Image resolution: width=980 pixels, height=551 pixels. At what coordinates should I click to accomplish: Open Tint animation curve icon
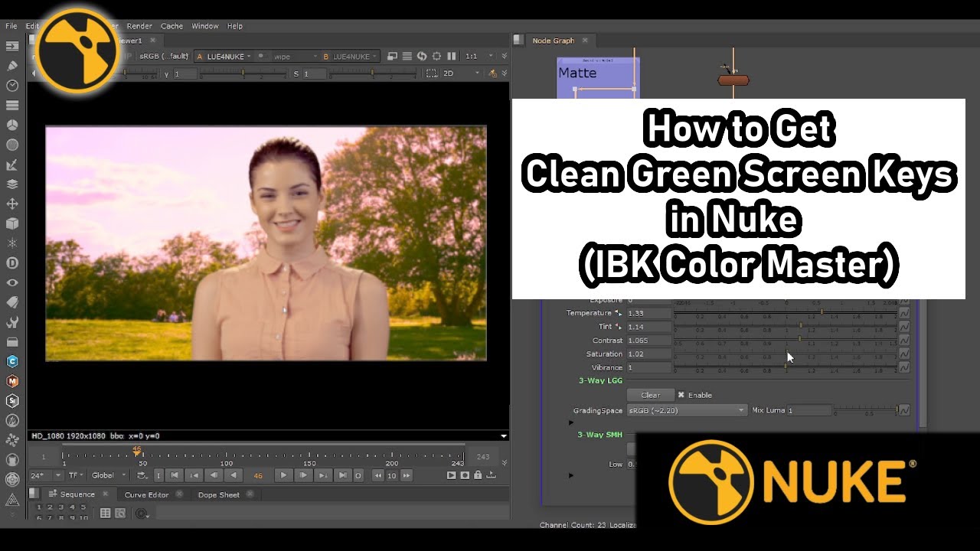(904, 327)
